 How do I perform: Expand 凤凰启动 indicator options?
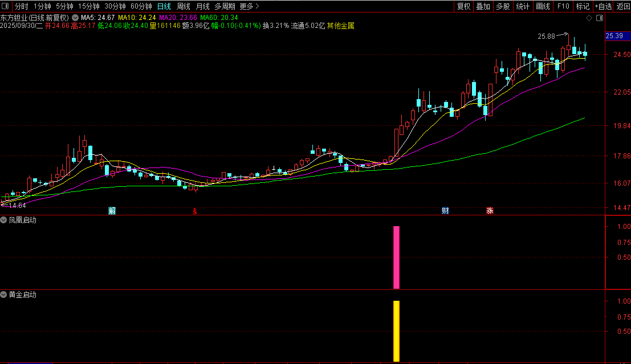coord(3,220)
